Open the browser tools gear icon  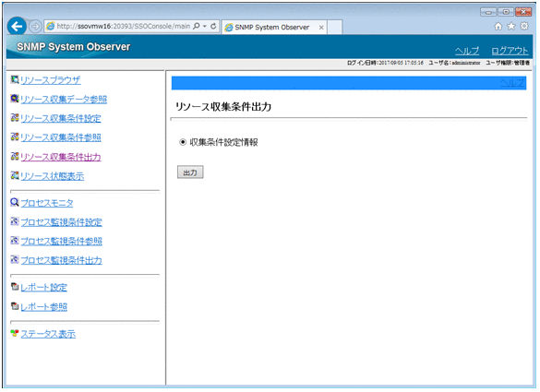click(524, 26)
